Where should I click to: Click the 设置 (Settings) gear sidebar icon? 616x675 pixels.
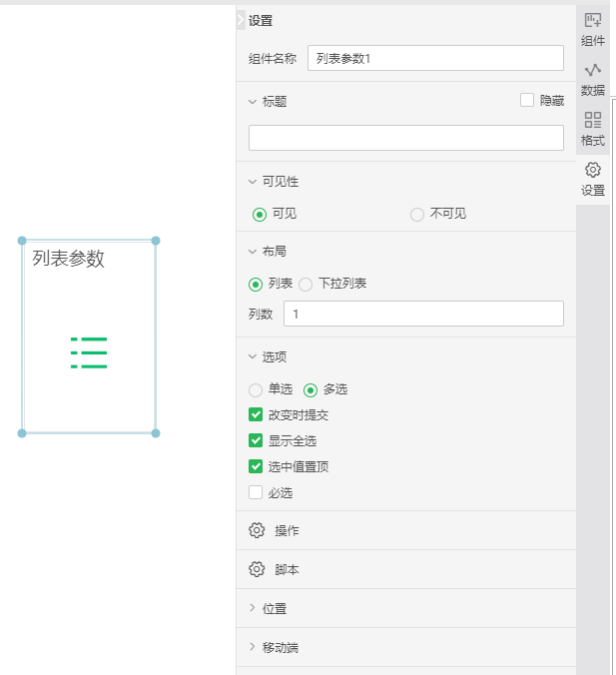(593, 179)
